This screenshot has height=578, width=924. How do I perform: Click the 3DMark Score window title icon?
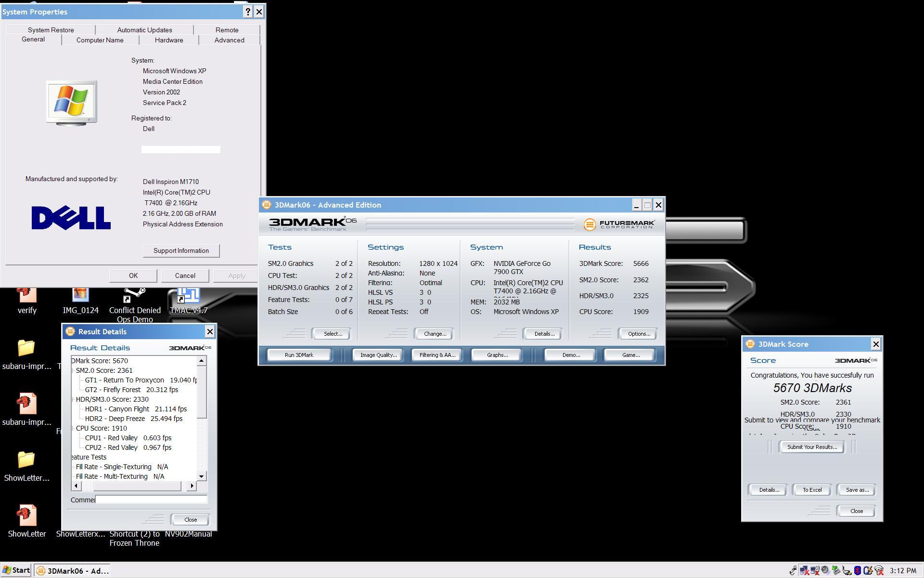click(x=750, y=344)
